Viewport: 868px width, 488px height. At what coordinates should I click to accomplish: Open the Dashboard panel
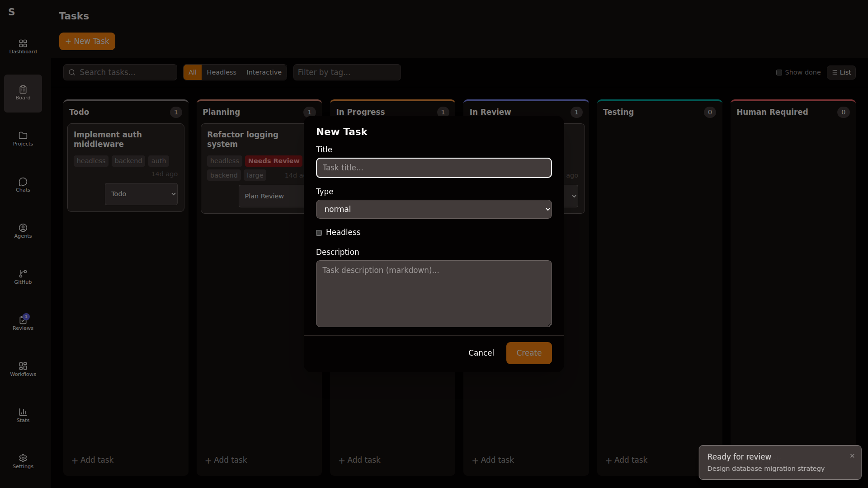point(23,46)
